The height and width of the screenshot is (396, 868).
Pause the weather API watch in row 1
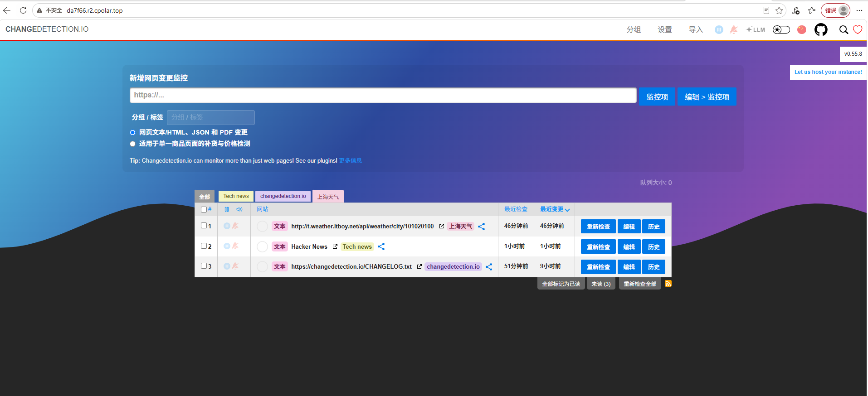coord(227,226)
